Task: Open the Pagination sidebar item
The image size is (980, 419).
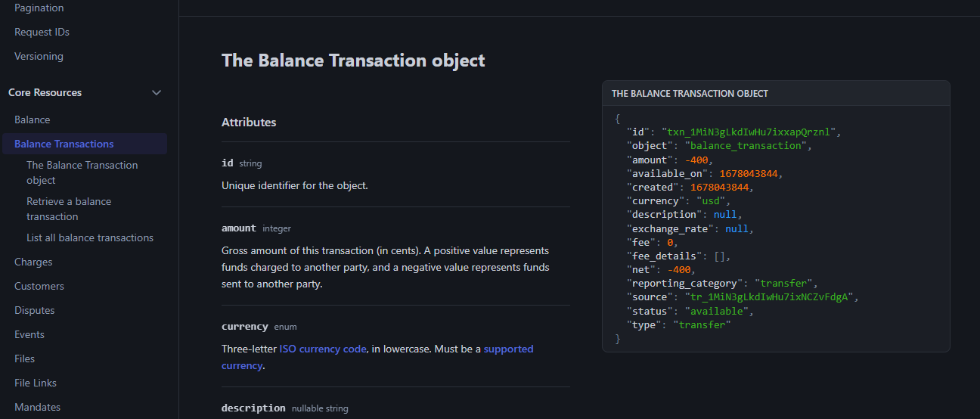Action: pos(39,8)
